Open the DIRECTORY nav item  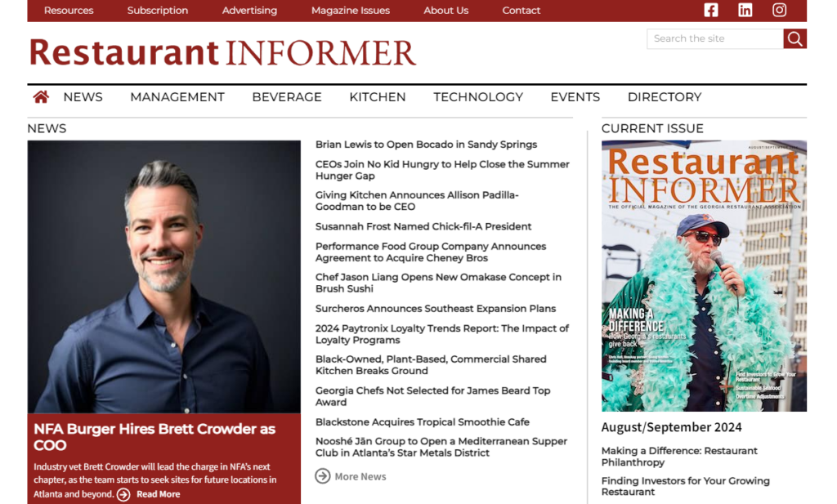coord(665,96)
